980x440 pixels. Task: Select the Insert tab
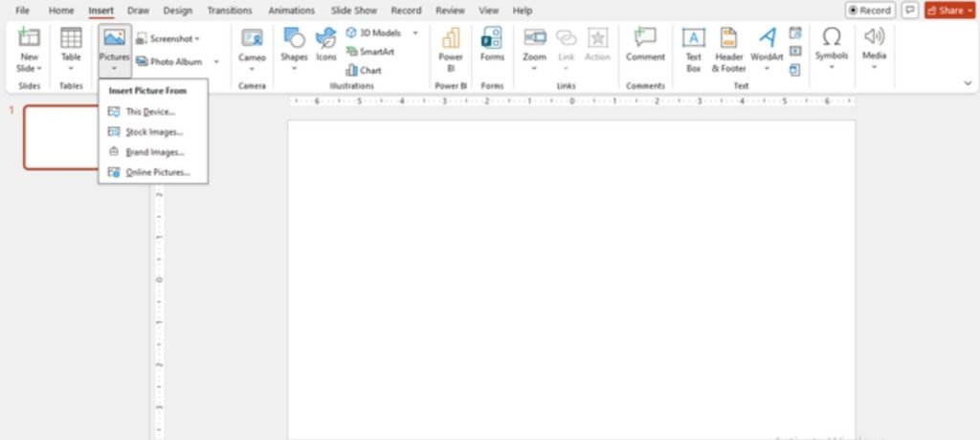tap(101, 11)
